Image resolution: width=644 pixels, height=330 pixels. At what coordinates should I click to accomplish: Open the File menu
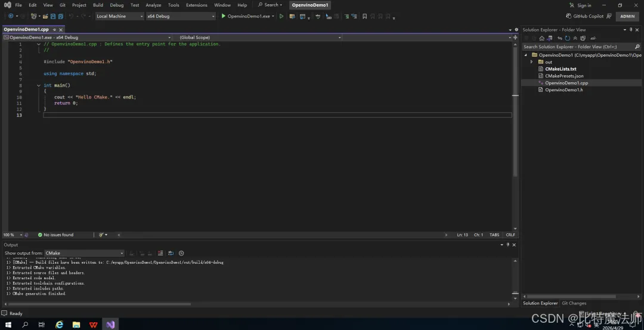(18, 5)
